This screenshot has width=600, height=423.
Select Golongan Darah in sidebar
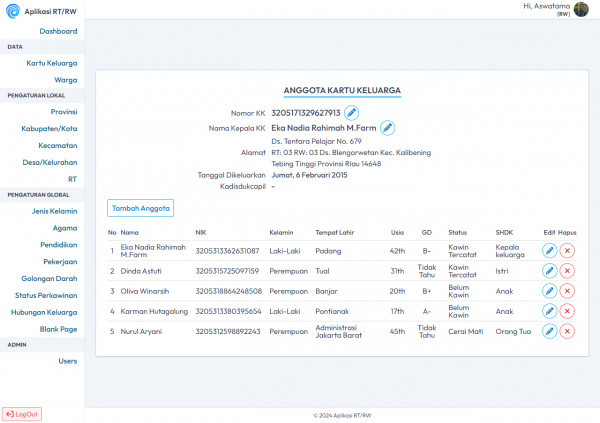[49, 279]
